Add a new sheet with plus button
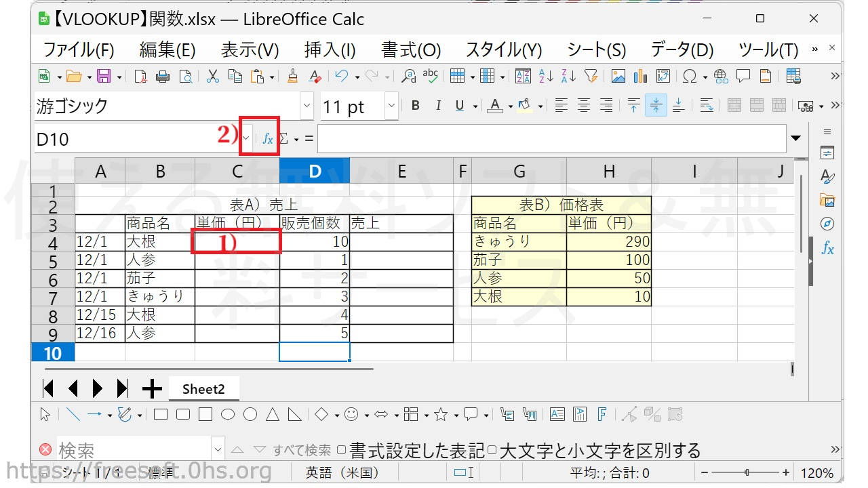The height and width of the screenshot is (488, 868). click(x=152, y=388)
